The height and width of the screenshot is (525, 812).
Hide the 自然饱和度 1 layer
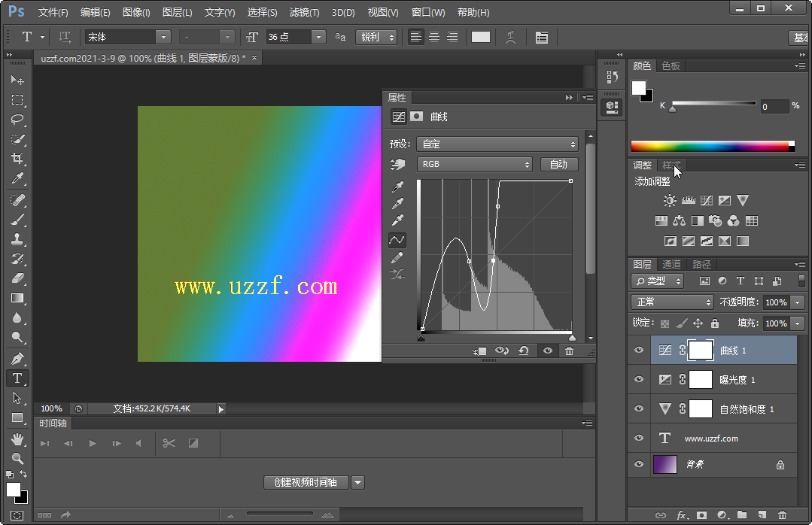pos(638,408)
